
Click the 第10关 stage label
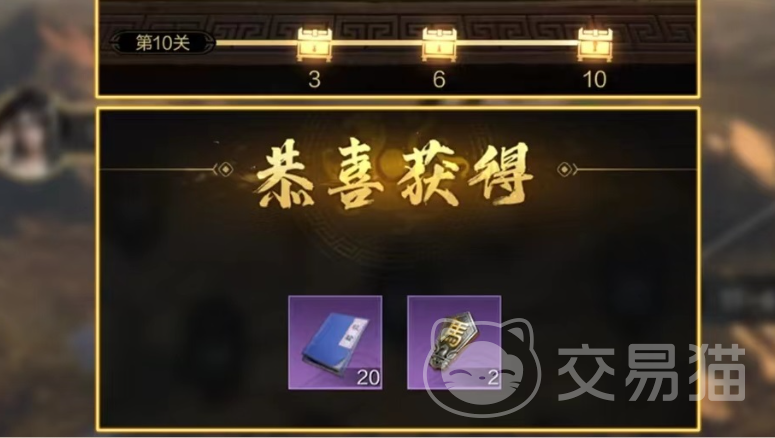click(163, 43)
